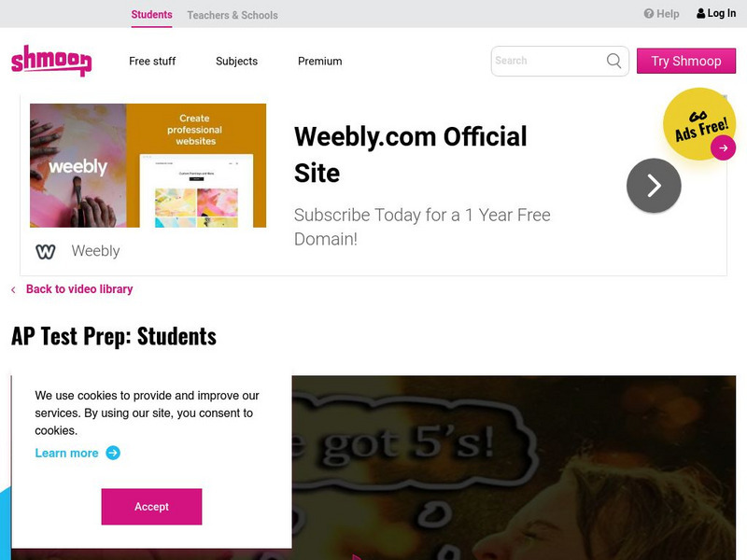Click the blue arrow beside Learn more
The height and width of the screenshot is (560, 747).
[113, 453]
